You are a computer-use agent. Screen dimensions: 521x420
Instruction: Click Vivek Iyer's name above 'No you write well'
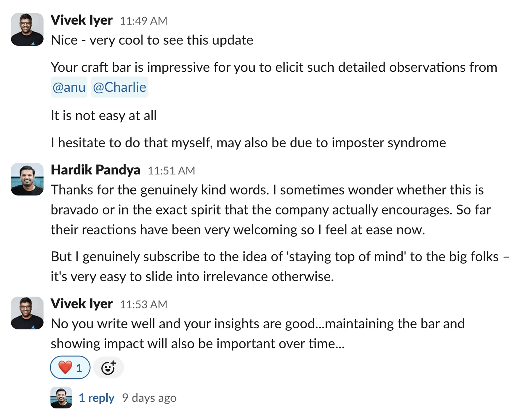[x=82, y=304]
